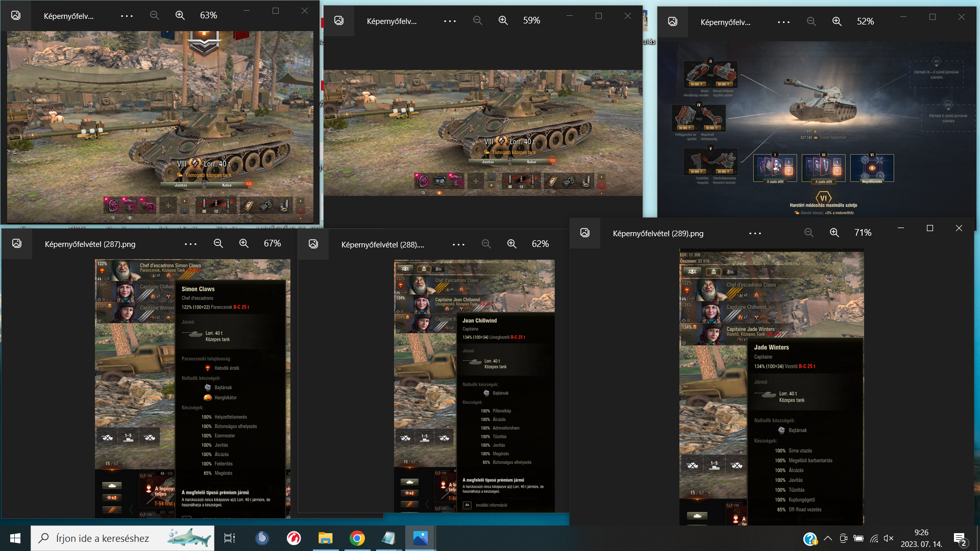Screen dimensions: 980x551
Task: Click the picture icon in the 52% window
Action: click(673, 21)
